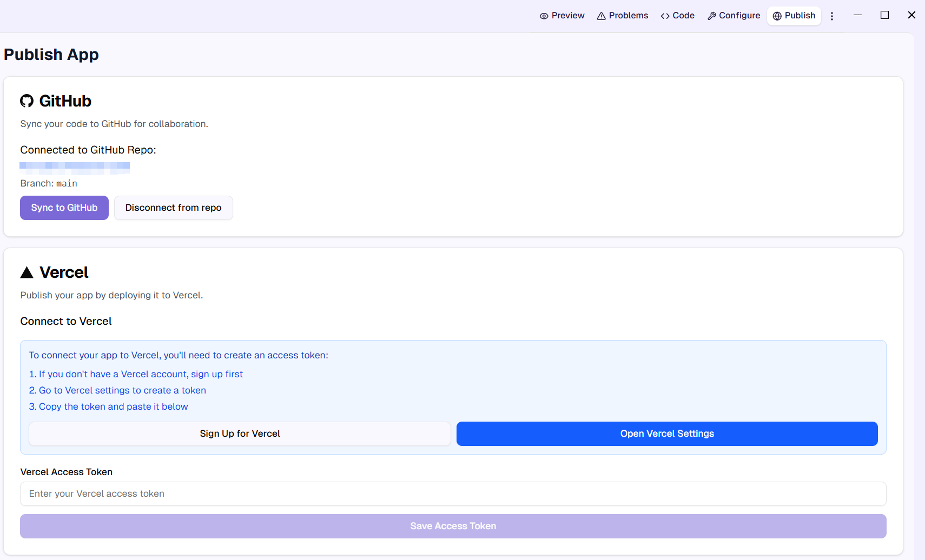
Task: Click the Publish App page heading
Action: click(51, 55)
